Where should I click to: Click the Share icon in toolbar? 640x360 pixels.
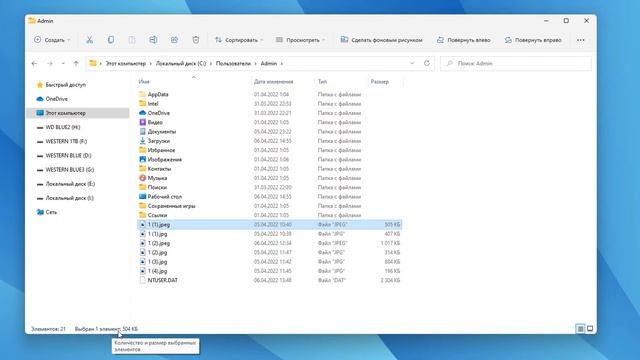pyautogui.click(x=174, y=40)
